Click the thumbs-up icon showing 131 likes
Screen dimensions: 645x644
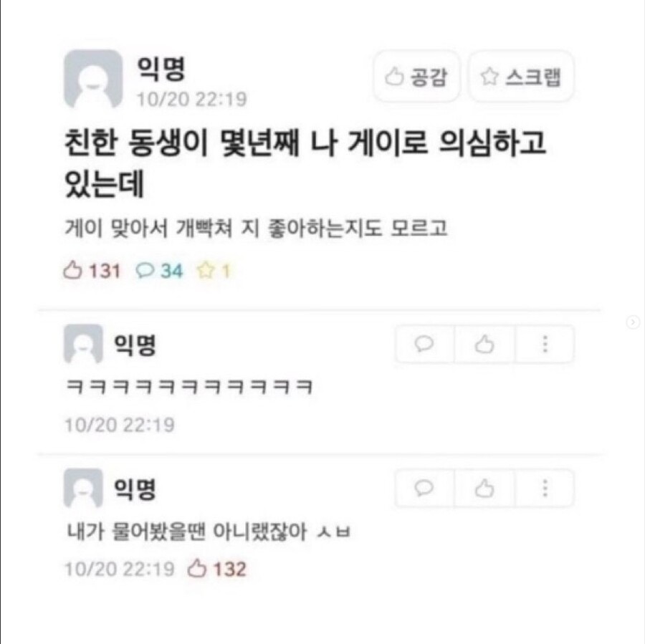point(72,270)
